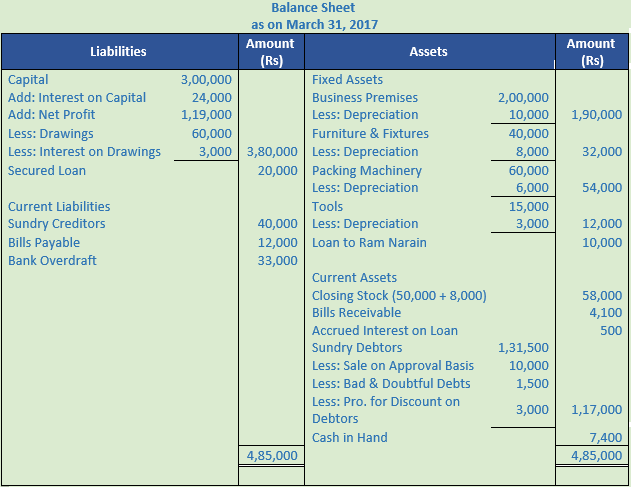Click 'Add: Net Profit' label
631x487 pixels.
52,115
